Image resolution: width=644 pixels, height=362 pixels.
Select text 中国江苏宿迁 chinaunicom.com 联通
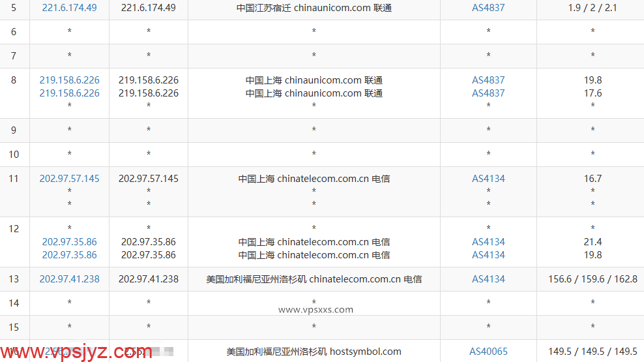314,8
